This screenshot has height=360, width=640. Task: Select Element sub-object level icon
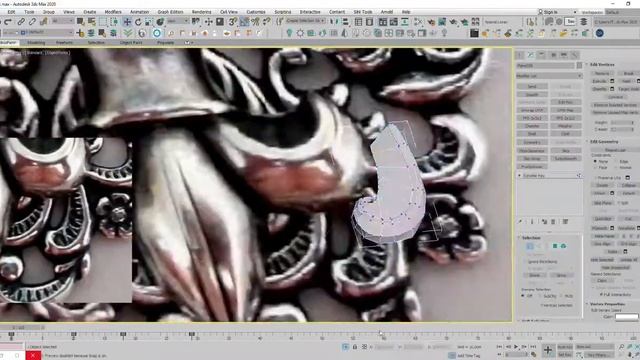point(563,246)
